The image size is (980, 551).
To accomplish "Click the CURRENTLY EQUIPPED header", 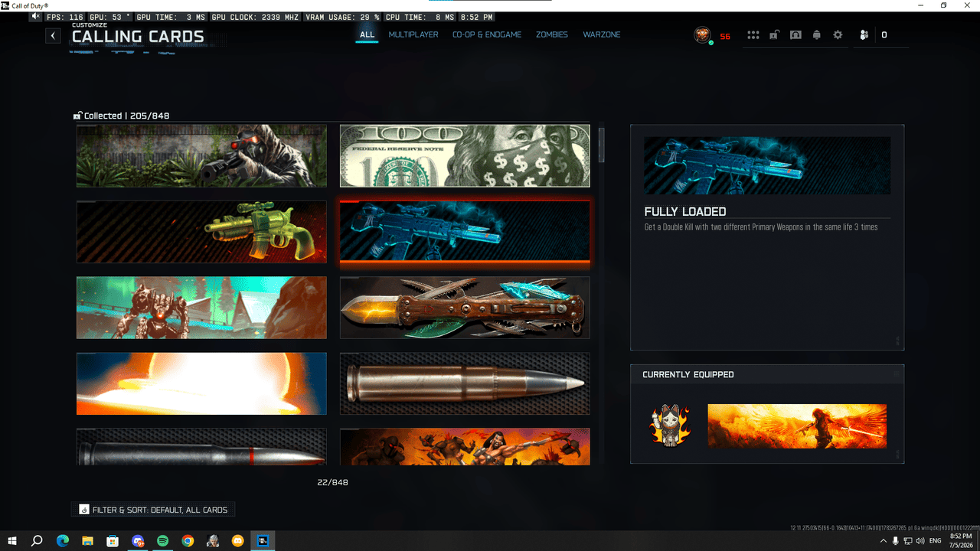I will click(x=688, y=374).
